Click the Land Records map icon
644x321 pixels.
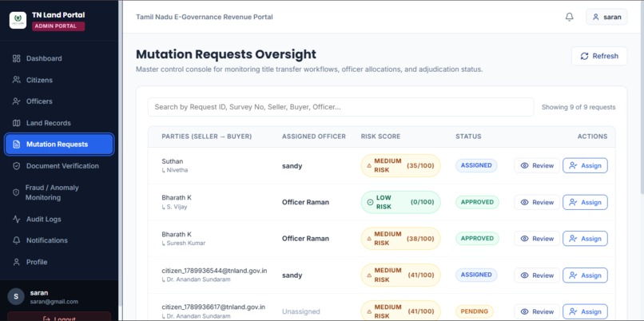(x=17, y=123)
